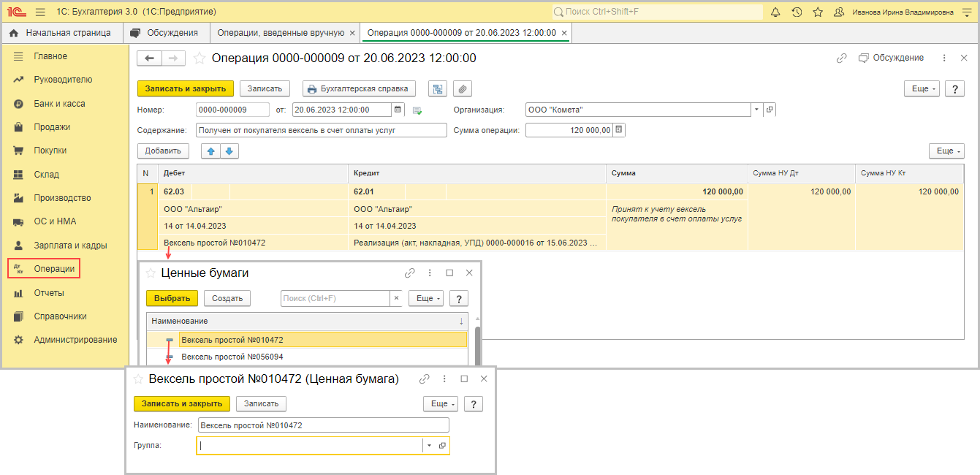Expand Организация dropdown arrow

point(756,110)
